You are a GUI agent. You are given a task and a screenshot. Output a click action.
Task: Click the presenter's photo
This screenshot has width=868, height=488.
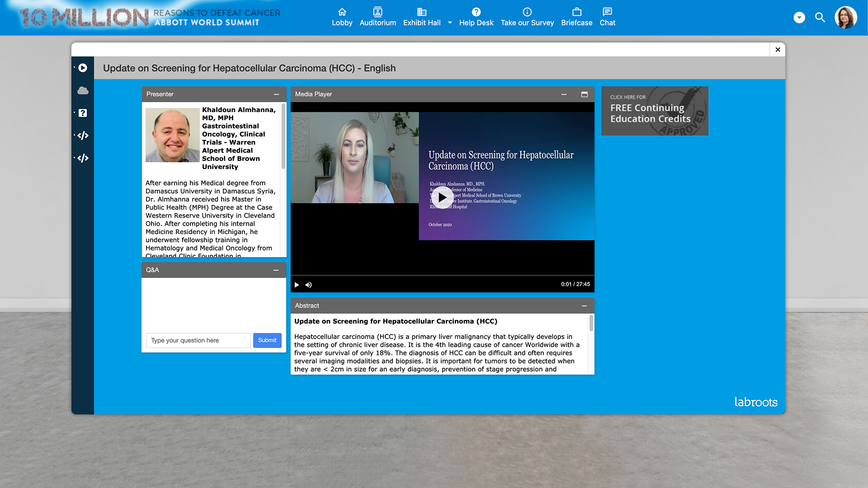point(172,135)
